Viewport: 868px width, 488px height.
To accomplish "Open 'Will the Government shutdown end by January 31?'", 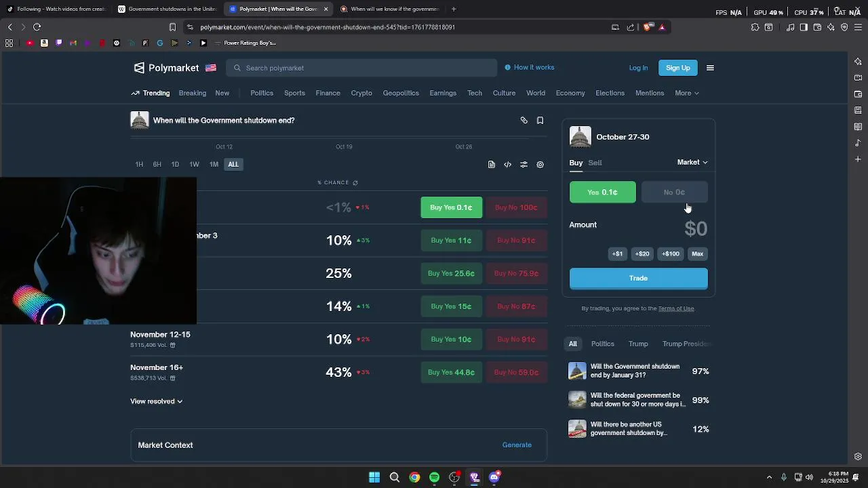I will (637, 371).
